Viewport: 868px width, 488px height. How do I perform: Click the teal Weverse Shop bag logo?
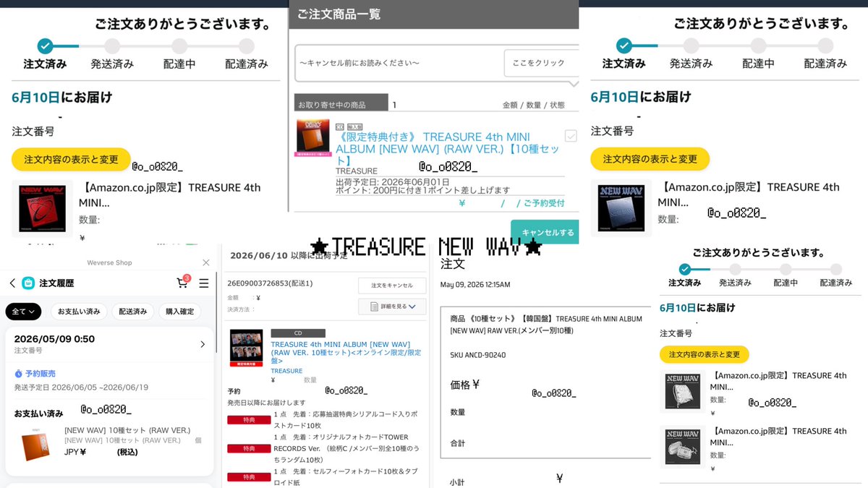pyautogui.click(x=28, y=283)
